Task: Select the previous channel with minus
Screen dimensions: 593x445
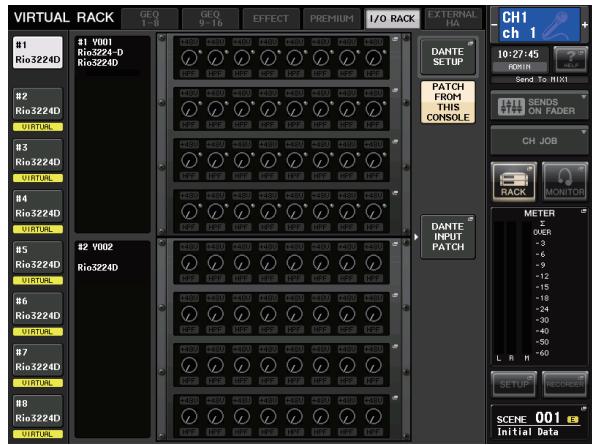Action: [x=494, y=25]
